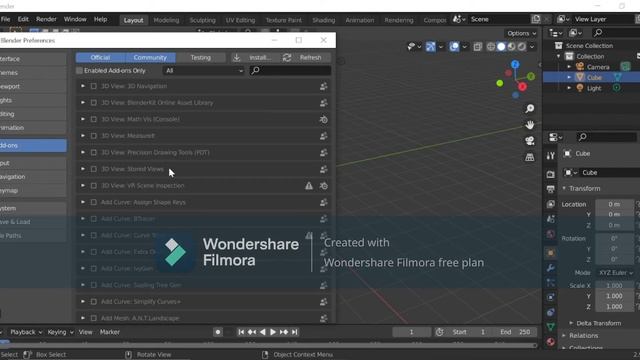Open the Playback dropdown in timeline
Viewport: 640px width, 360px height.
[26, 332]
